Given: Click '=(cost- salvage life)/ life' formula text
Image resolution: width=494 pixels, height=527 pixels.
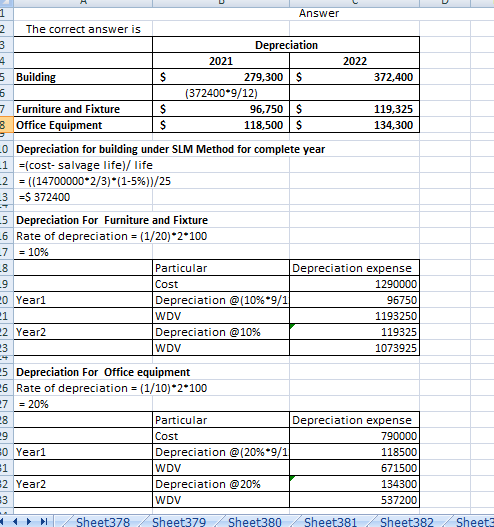Looking at the screenshot, I should coord(86,165).
